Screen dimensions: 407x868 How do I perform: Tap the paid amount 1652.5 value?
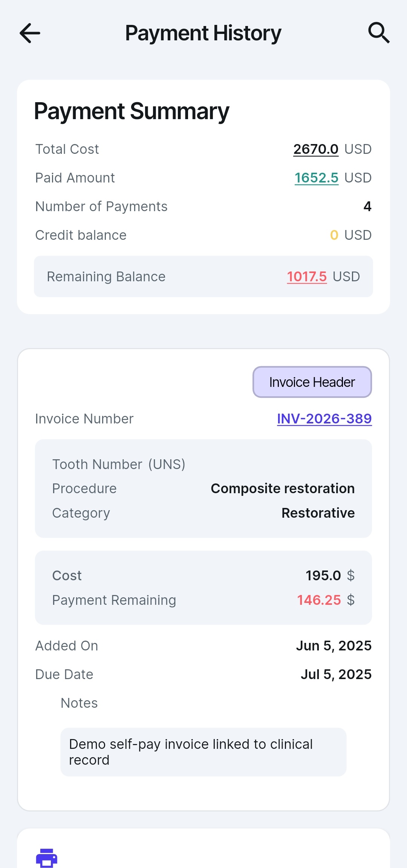pyautogui.click(x=317, y=178)
